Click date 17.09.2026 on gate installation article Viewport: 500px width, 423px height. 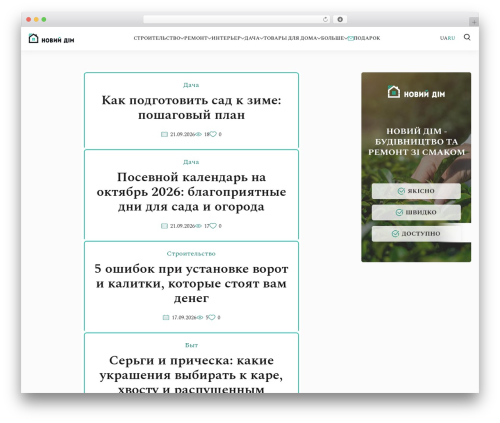(x=184, y=317)
